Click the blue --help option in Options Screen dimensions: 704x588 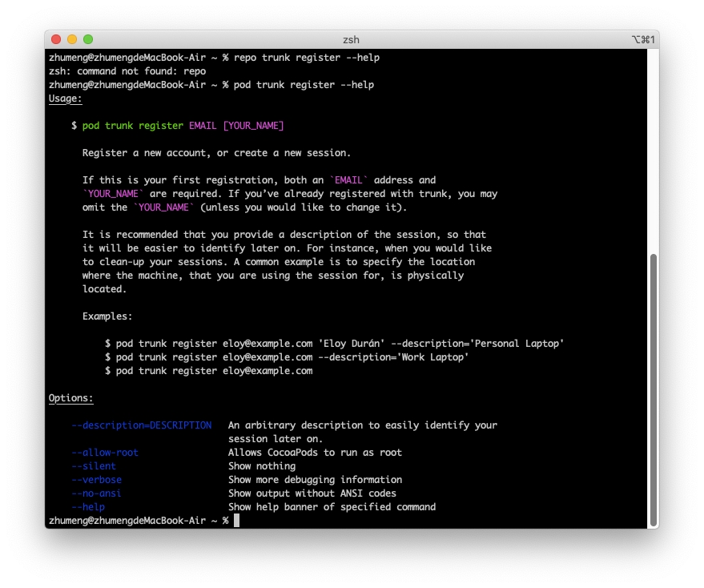(88, 507)
